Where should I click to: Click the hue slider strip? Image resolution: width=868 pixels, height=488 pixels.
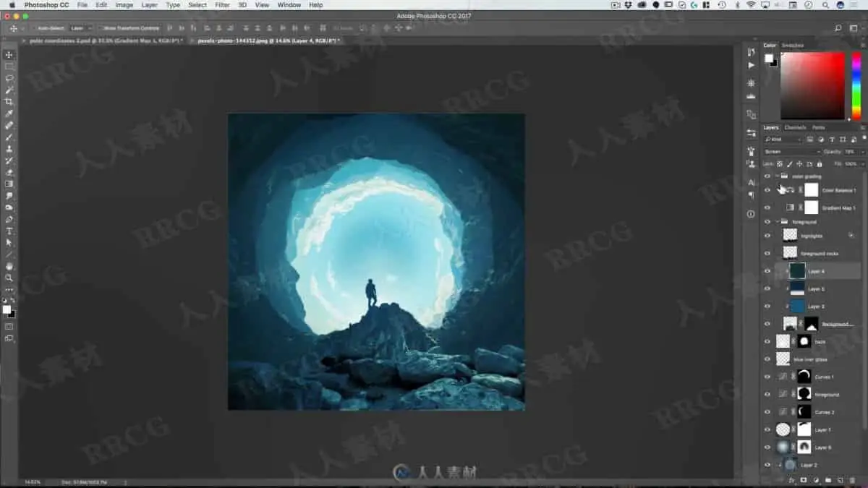coord(856,85)
